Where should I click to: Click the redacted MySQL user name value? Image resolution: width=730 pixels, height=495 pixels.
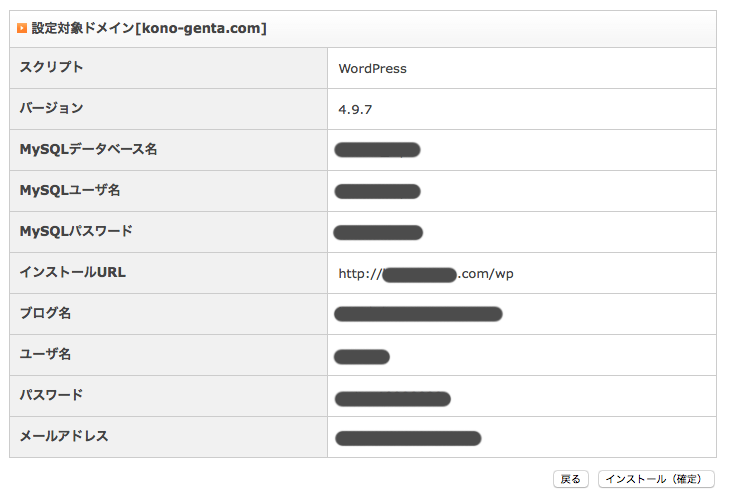(x=377, y=192)
